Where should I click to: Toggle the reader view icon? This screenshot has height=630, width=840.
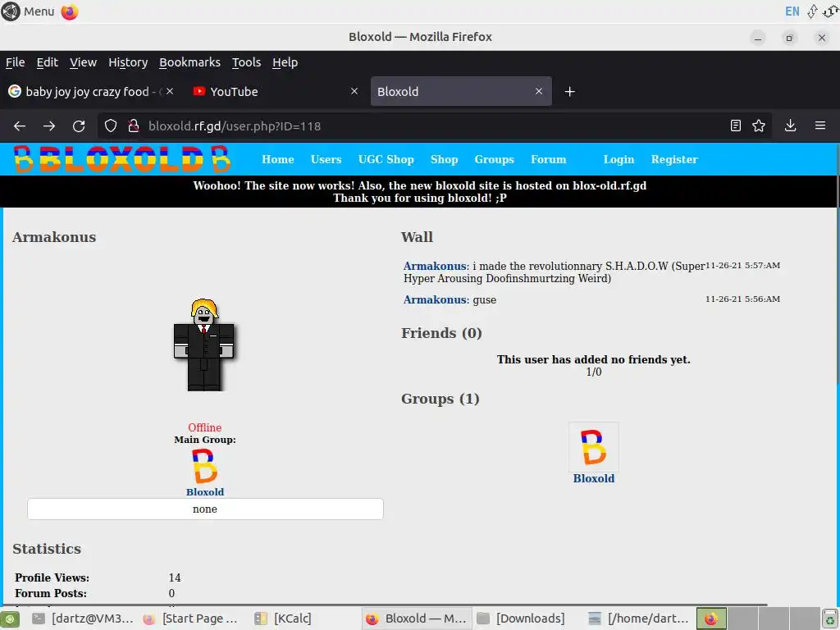[736, 126]
